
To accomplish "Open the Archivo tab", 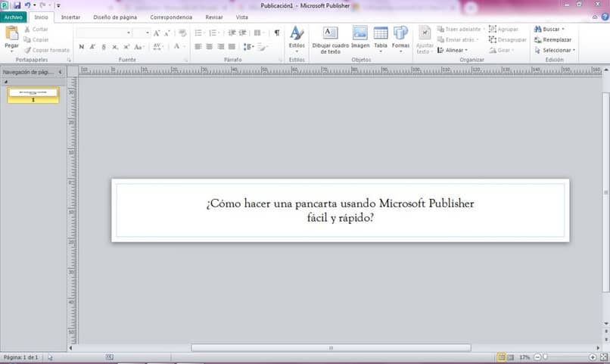I will click(x=14, y=17).
